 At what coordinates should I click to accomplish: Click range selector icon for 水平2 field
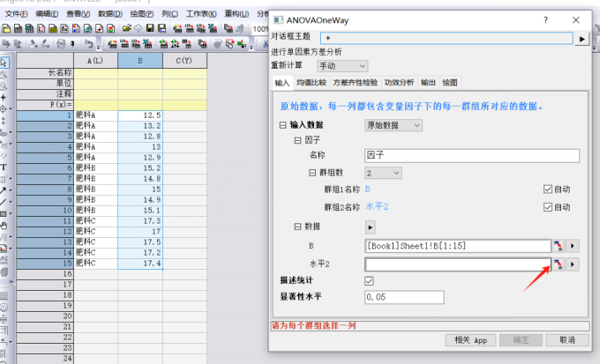pos(558,264)
